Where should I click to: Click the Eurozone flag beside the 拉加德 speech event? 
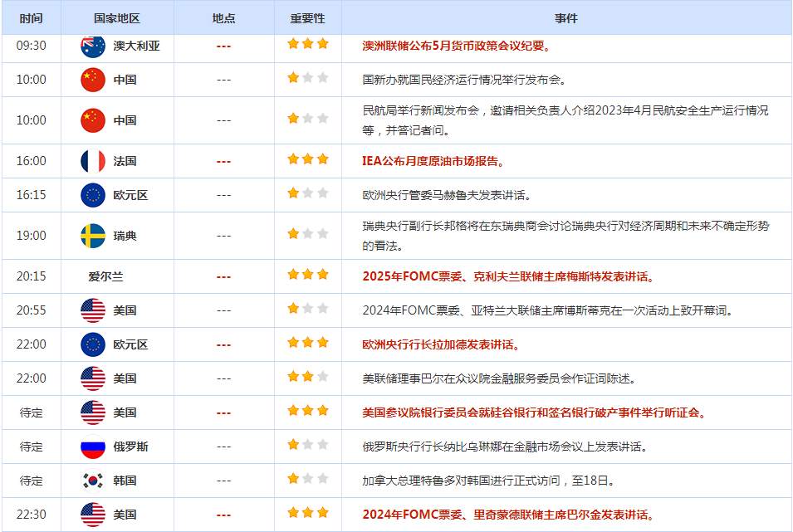(93, 344)
